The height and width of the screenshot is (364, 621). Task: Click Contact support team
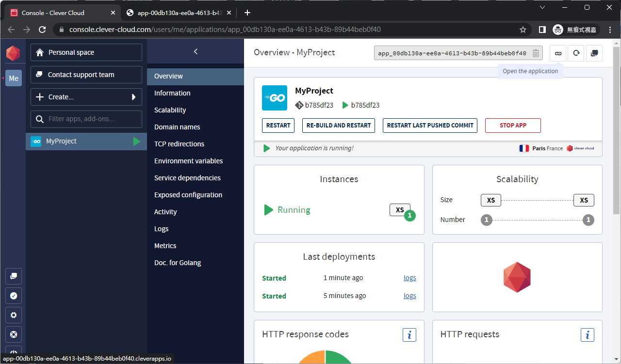point(86,75)
